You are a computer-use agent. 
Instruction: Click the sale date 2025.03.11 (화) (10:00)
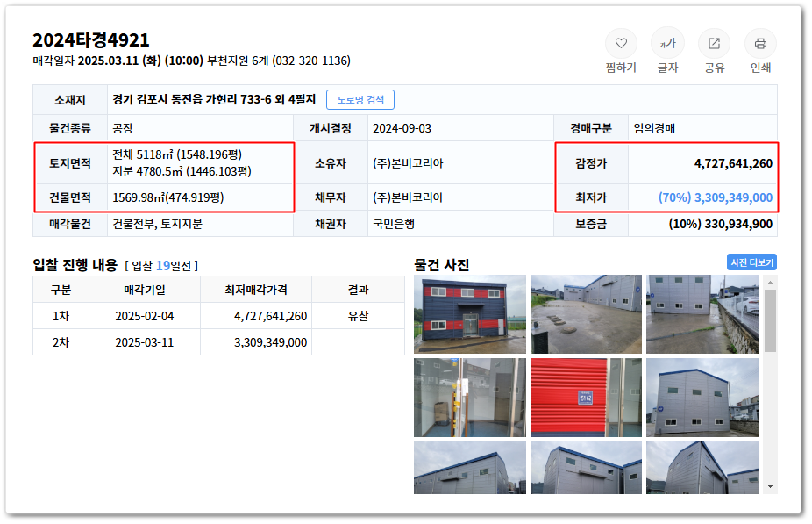[x=140, y=61]
